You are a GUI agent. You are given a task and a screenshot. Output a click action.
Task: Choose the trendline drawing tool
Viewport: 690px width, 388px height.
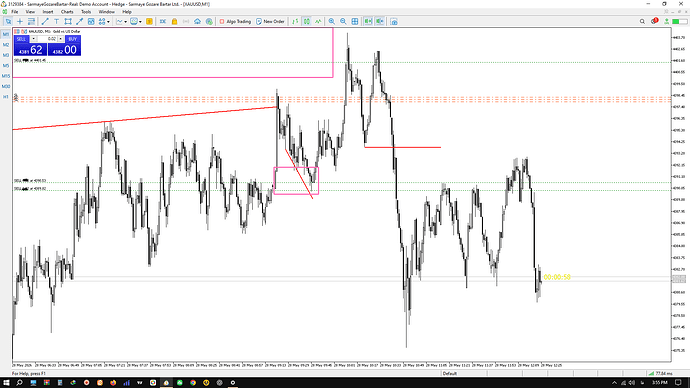click(45, 21)
